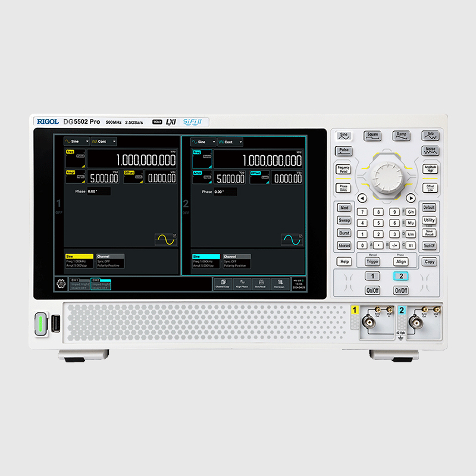Toggle the Offset/Low key
This screenshot has width=476, height=476.
click(x=430, y=188)
